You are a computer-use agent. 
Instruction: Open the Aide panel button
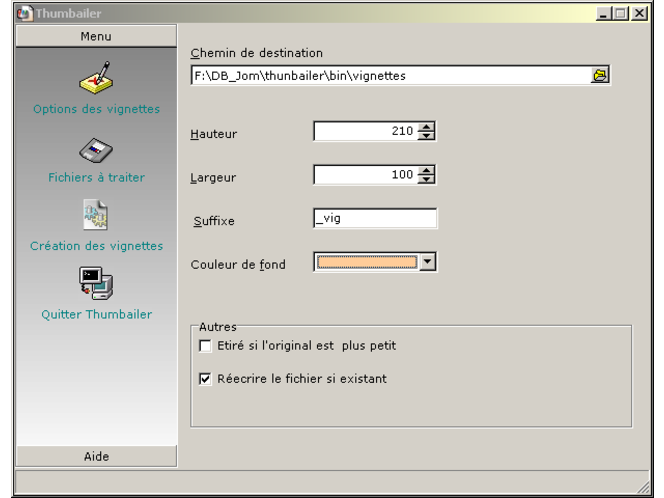[96, 456]
